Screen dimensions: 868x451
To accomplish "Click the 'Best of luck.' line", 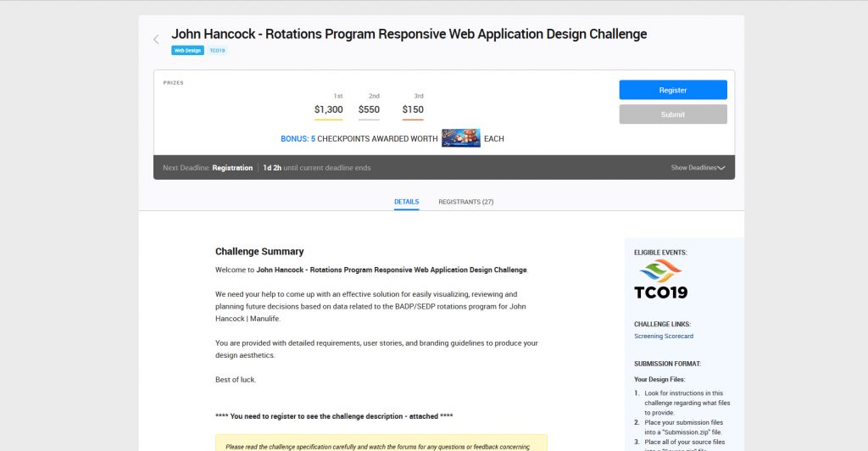I will coord(236,380).
